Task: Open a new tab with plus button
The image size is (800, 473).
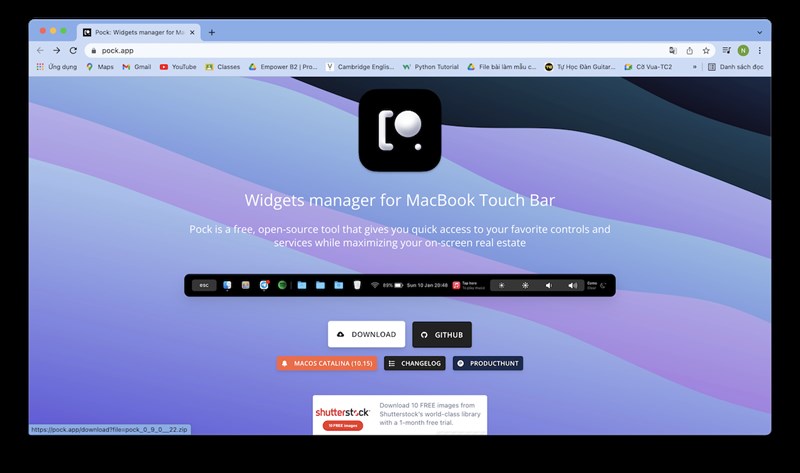Action: [212, 32]
